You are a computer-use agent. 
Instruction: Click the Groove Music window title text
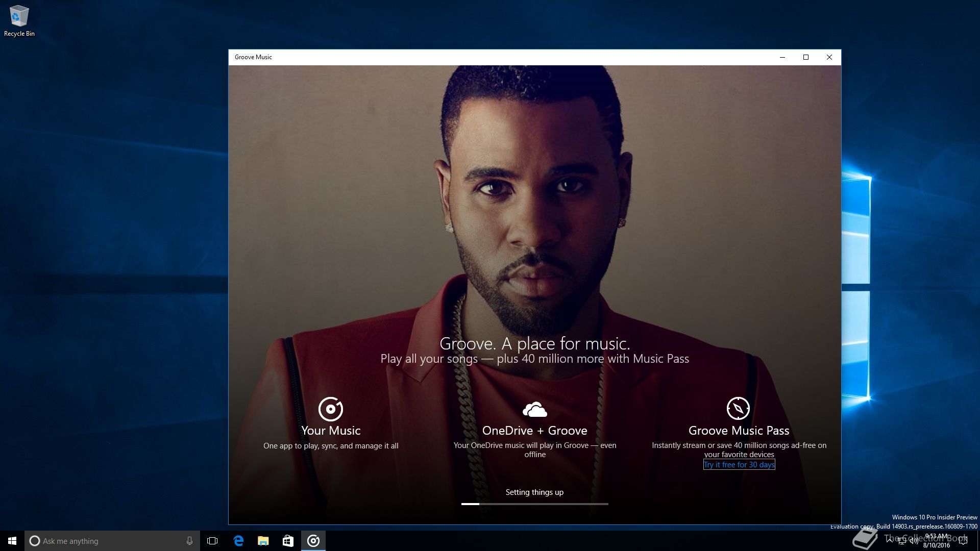pyautogui.click(x=253, y=57)
